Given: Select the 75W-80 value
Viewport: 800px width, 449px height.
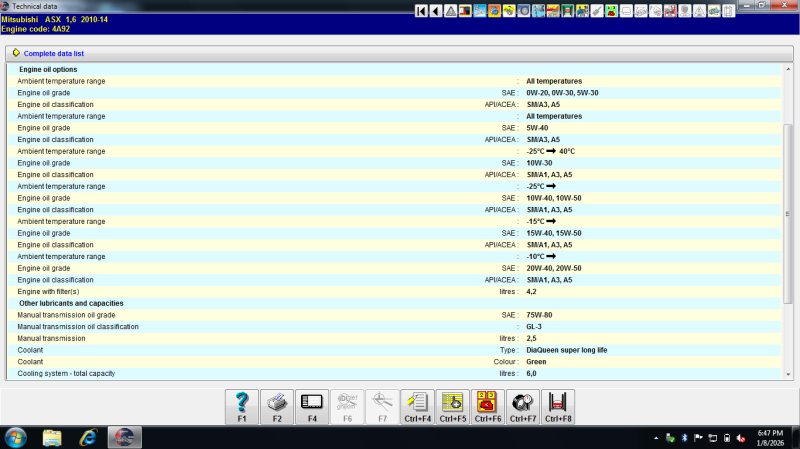Looking at the screenshot, I should (539, 315).
